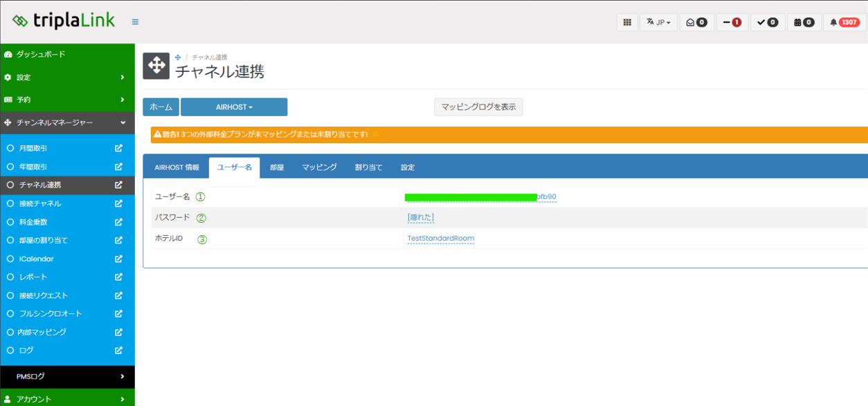
Task: Expand the 設定 sidebar menu chevron
Action: pyautogui.click(x=123, y=77)
